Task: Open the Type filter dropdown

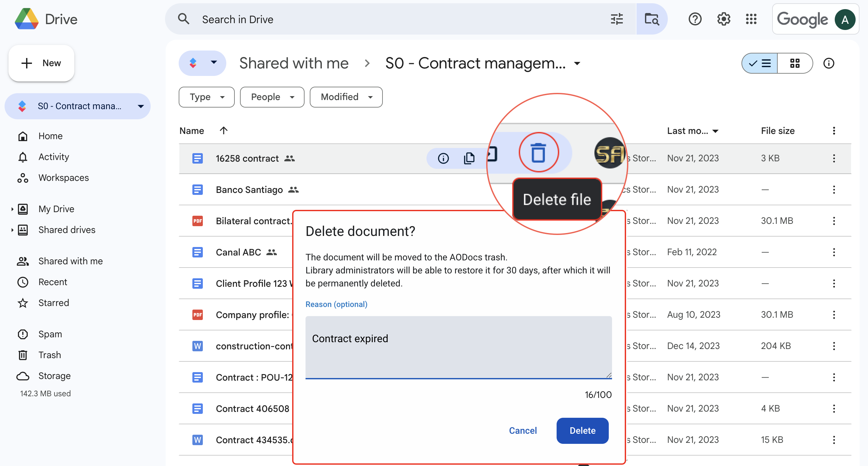Action: (206, 97)
